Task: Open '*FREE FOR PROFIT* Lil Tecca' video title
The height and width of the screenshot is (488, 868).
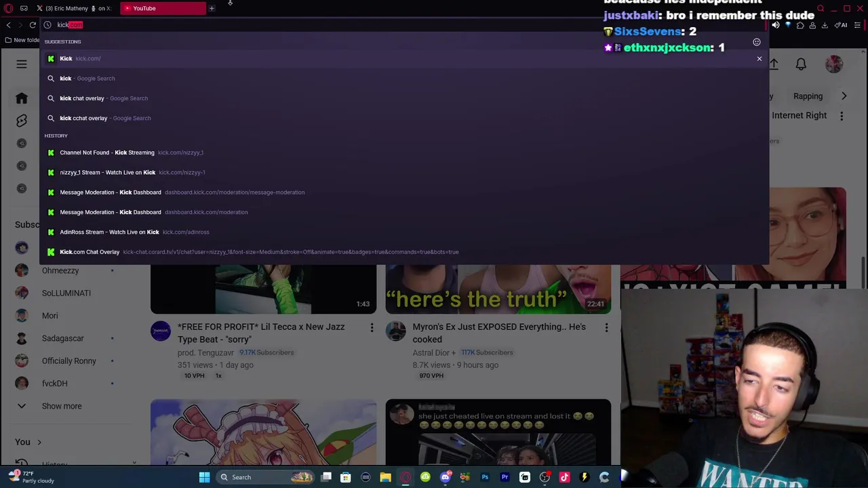Action: pos(261,333)
